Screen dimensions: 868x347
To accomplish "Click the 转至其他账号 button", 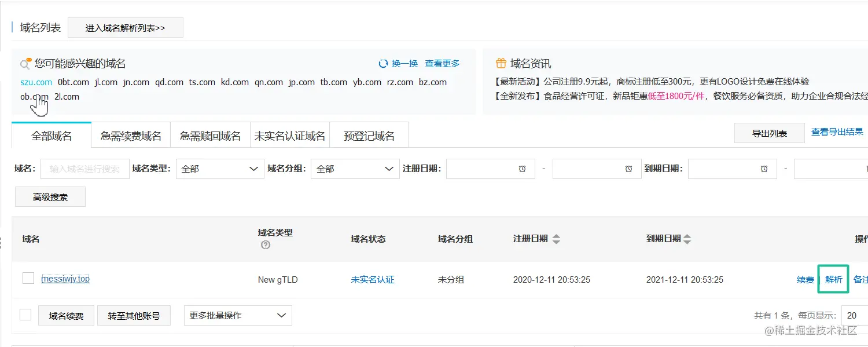I will tap(134, 316).
